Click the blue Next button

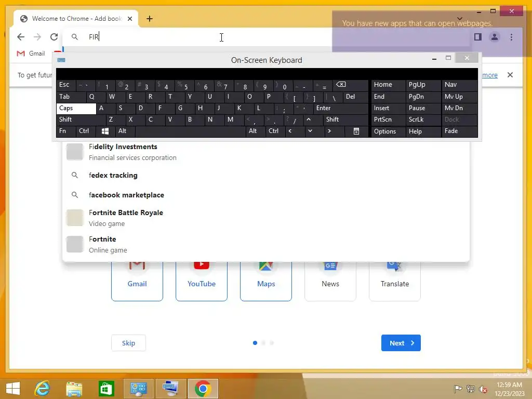pos(401,343)
